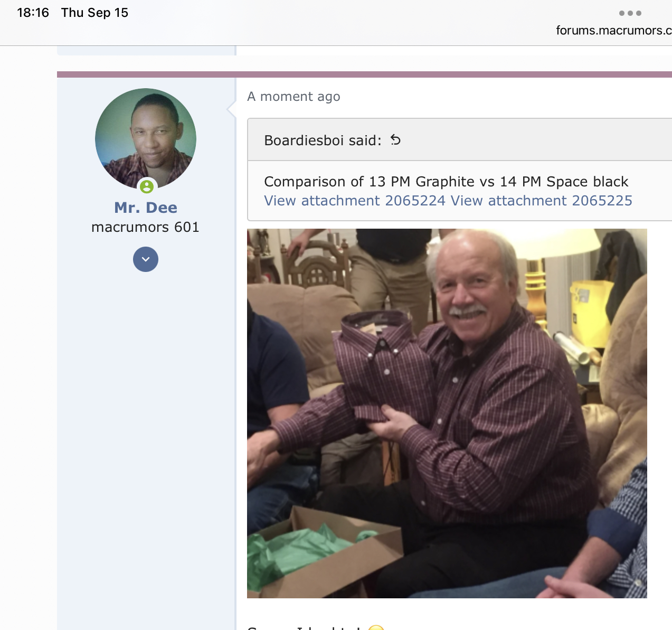Open View attachment 2065225 link
The width and height of the screenshot is (672, 630).
pyautogui.click(x=542, y=201)
